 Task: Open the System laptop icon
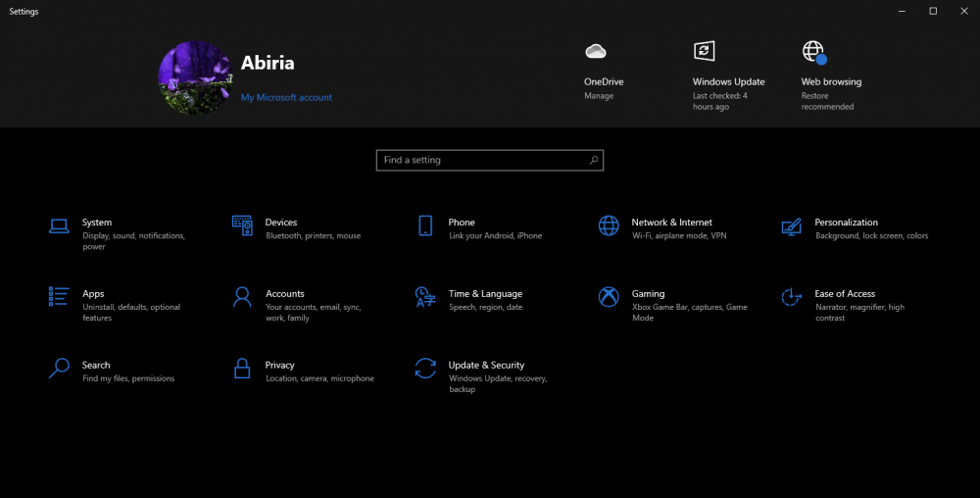[x=59, y=225]
